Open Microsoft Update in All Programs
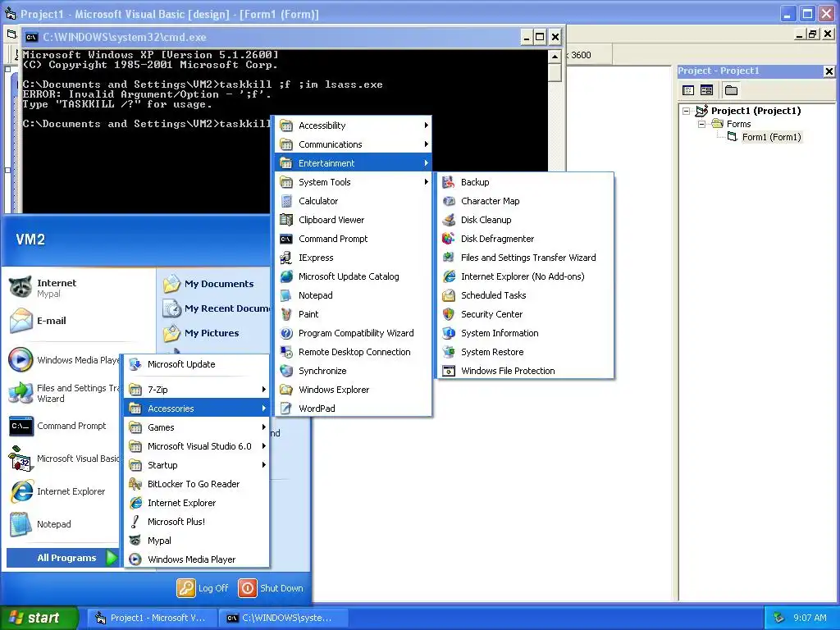840x630 pixels. (197, 364)
